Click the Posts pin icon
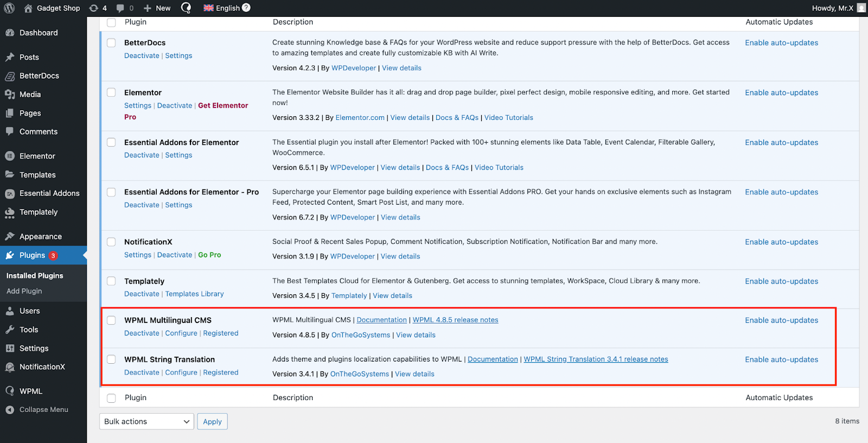 pos(10,57)
